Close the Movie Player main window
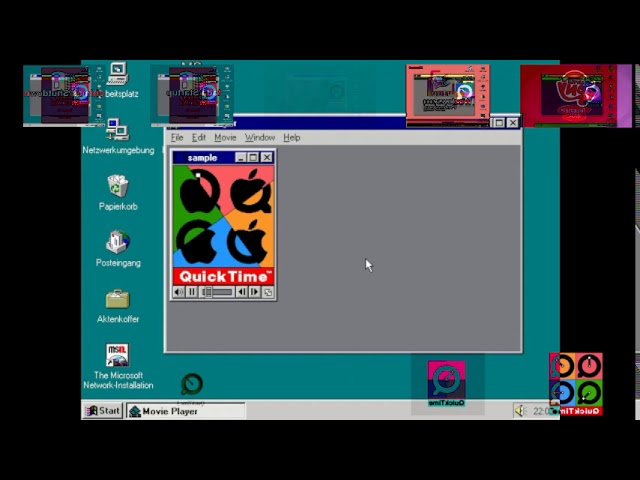Viewport: 640px width, 480px height. [513, 122]
